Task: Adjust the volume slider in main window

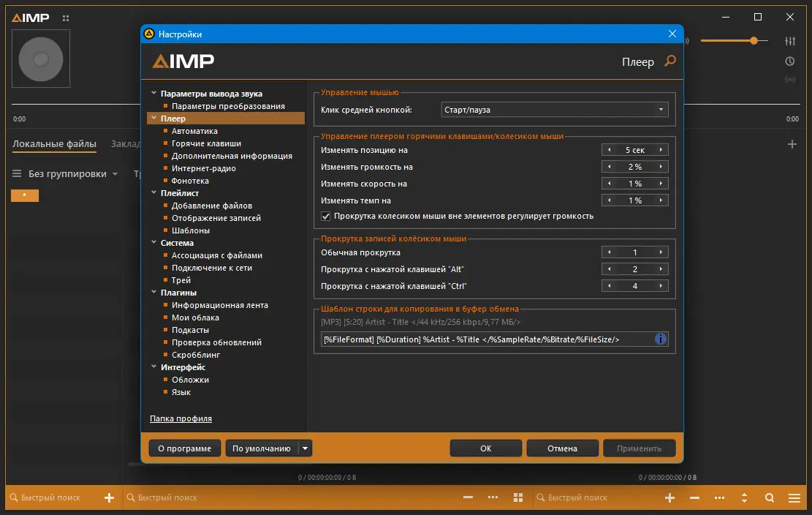Action: tap(735, 40)
